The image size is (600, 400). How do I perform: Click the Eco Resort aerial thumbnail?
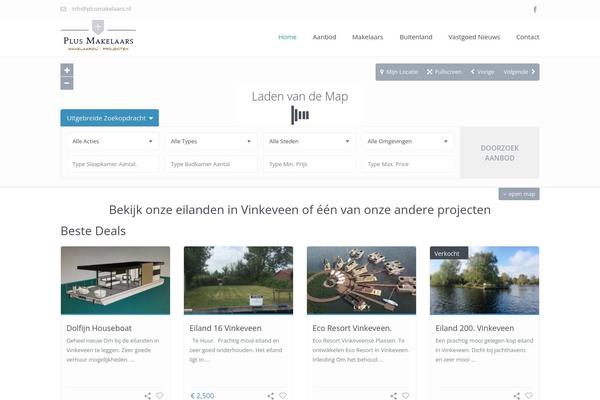click(361, 281)
